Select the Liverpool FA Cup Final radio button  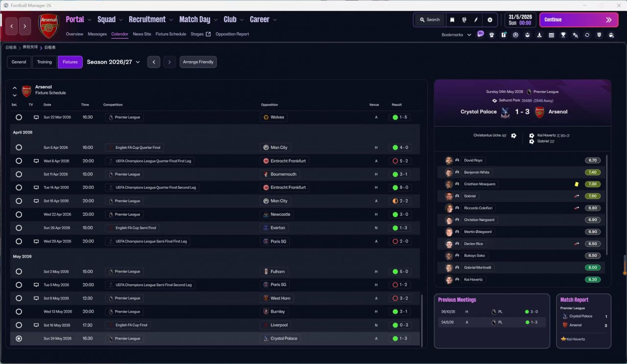click(x=19, y=325)
